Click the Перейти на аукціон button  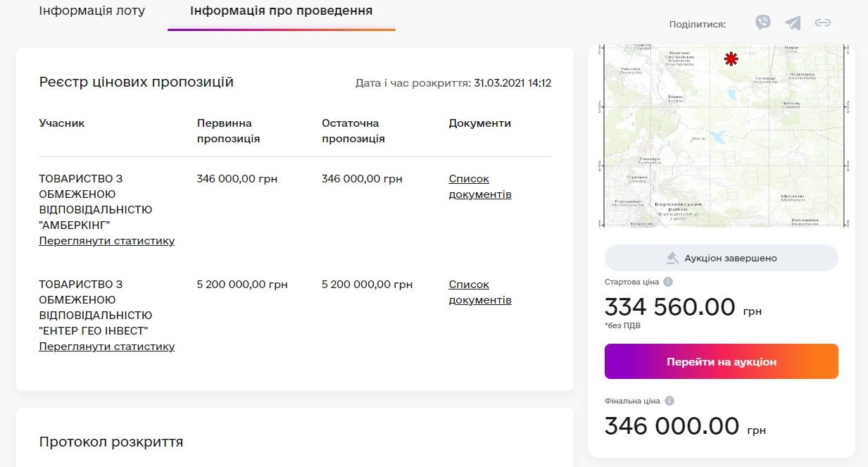720,361
